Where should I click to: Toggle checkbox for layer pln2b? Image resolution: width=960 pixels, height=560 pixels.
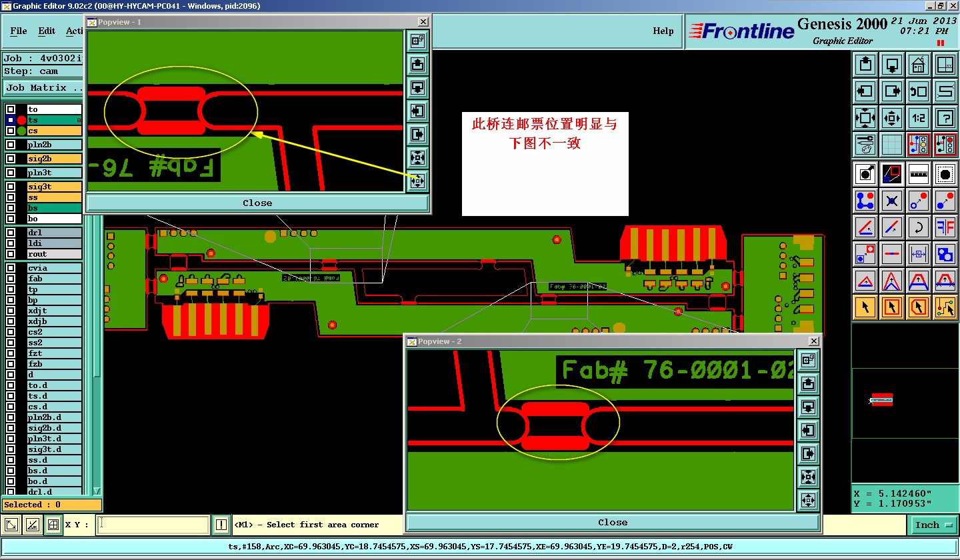coord(11,145)
